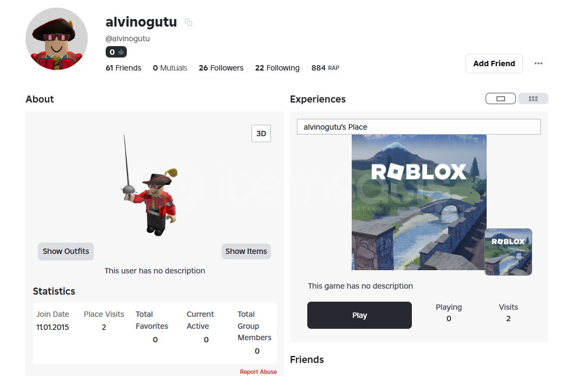View the 26 Followers list
Screen dimensions: 588x376
pyautogui.click(x=221, y=68)
